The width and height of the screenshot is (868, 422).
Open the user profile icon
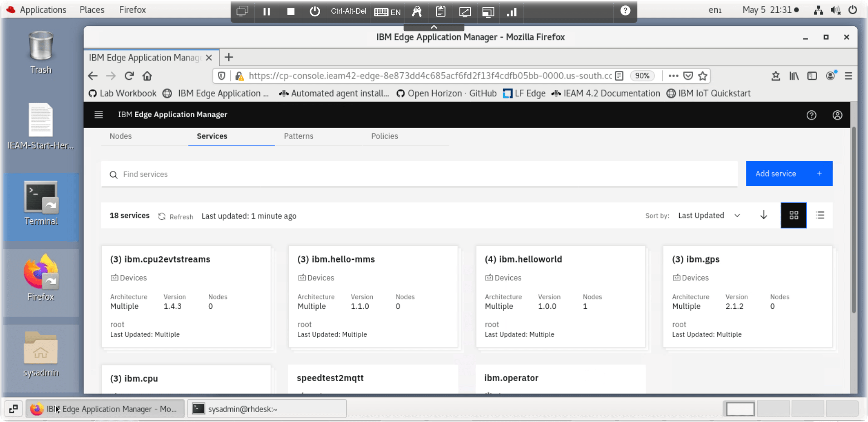[838, 115]
